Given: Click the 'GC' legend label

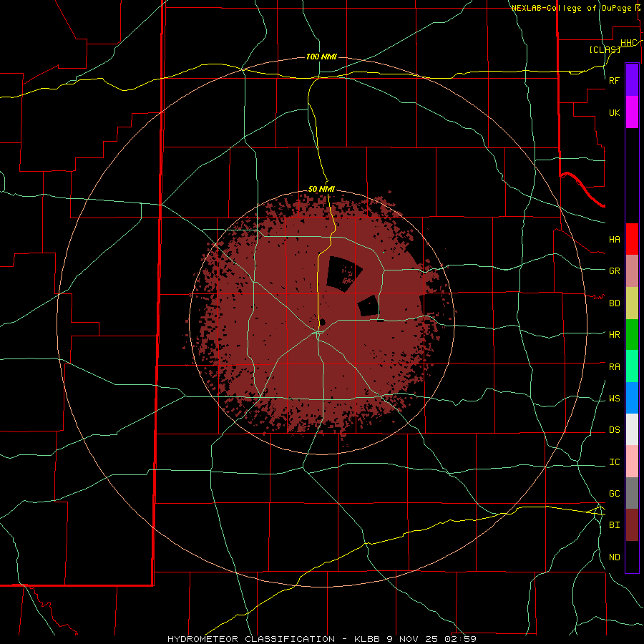Looking at the screenshot, I should coord(615,494).
